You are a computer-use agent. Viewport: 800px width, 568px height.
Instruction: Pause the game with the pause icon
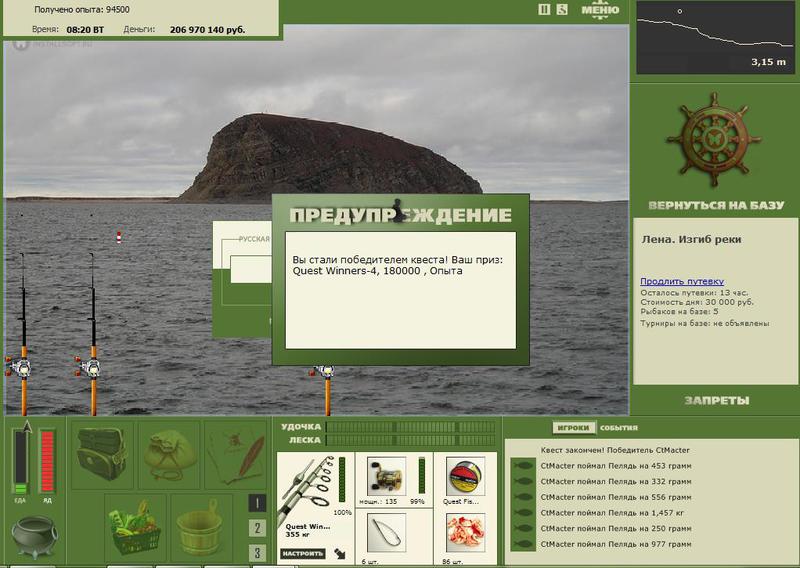point(544,9)
